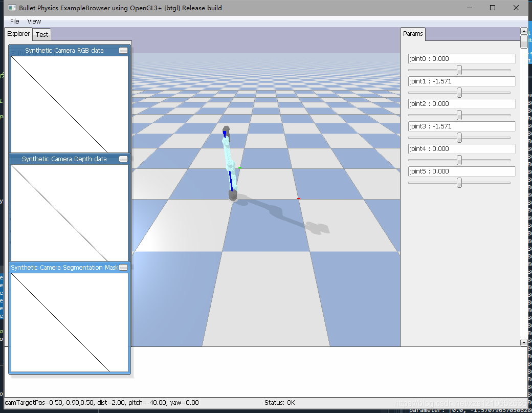Click the scroll-down arrow on the Params scrollbar
The width and height of the screenshot is (532, 413).
pyautogui.click(x=523, y=342)
